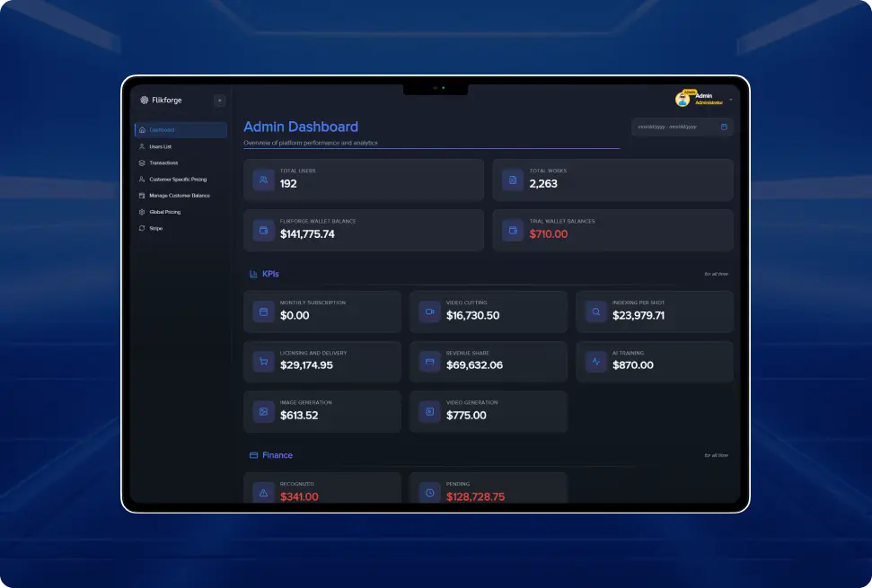Click the Users List sidebar icon
Screen dimensions: 872x588
pyautogui.click(x=141, y=145)
